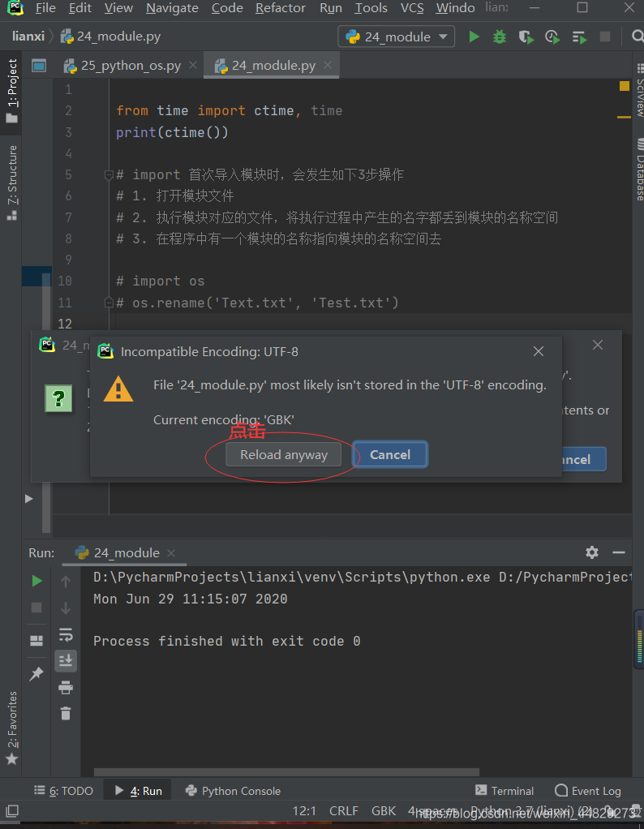This screenshot has width=644, height=829.
Task: Switch to the 25_python_os.py editor tab
Action: (x=131, y=66)
